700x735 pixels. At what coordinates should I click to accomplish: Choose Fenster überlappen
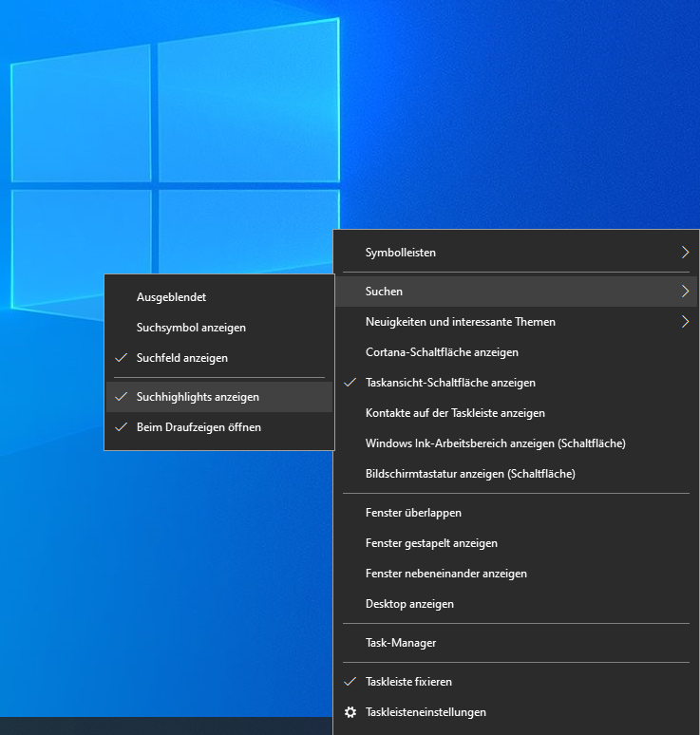tap(516, 513)
